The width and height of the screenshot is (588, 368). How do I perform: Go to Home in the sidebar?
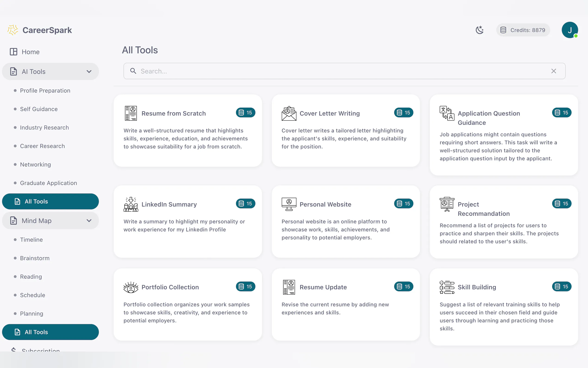[x=30, y=52]
